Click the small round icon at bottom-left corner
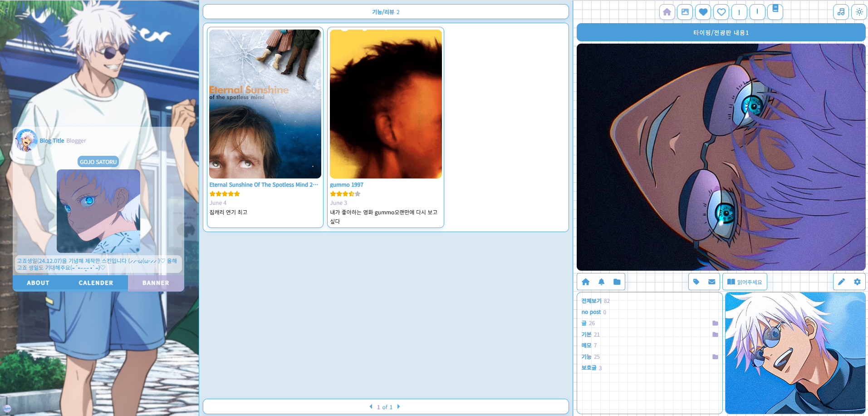The width and height of the screenshot is (868, 416). point(7,408)
